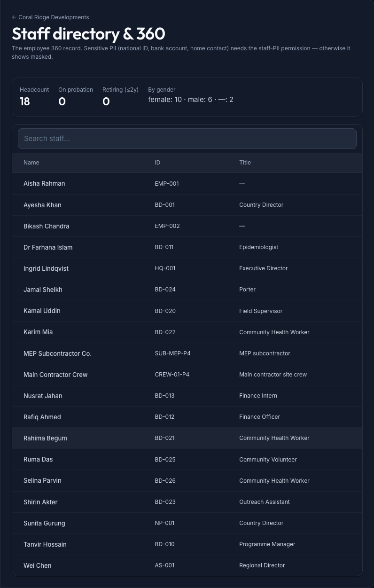The image size is (374, 588).
Task: Click the Headcount stat value 18
Action: 25,102
